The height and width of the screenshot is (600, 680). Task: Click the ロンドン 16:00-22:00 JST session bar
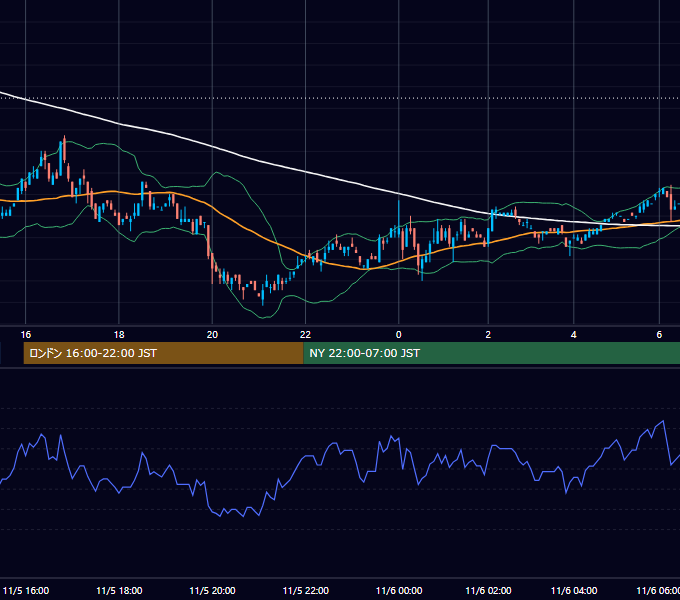click(163, 353)
